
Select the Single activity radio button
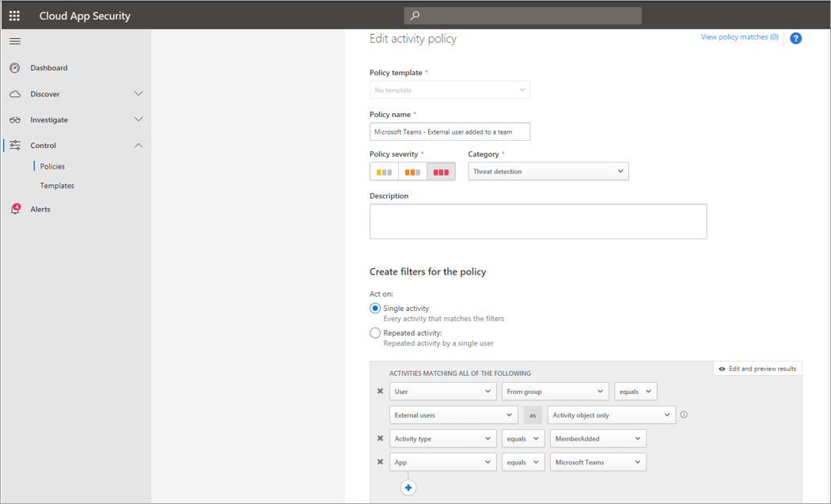[374, 308]
